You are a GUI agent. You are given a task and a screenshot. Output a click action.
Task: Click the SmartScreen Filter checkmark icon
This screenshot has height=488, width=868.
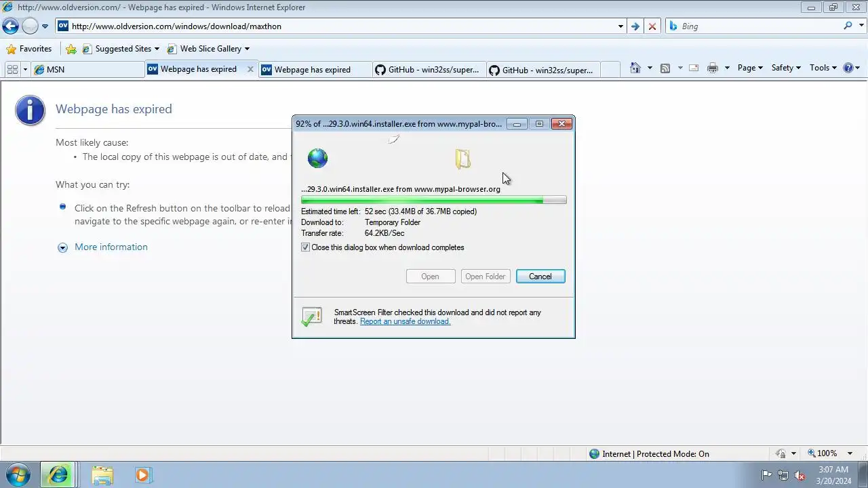311,317
